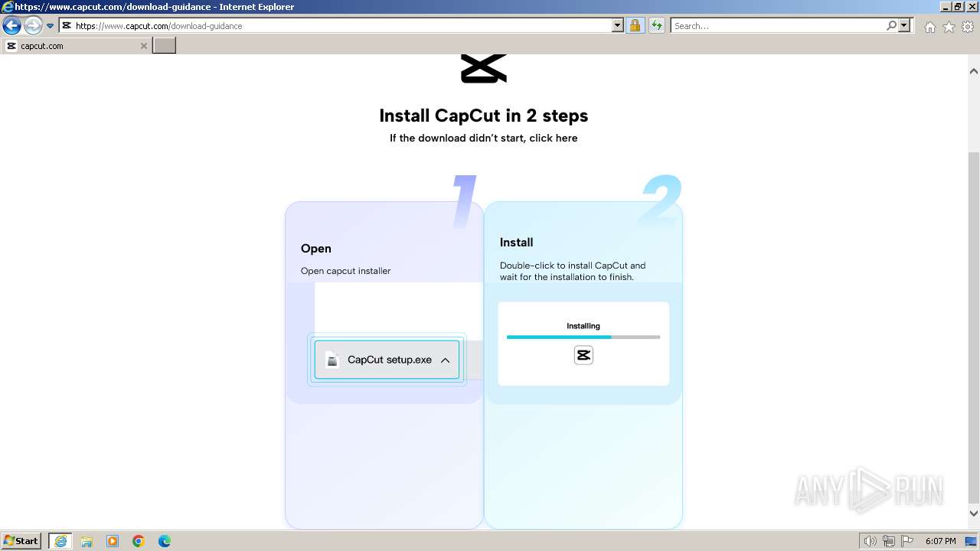Expand the CapCut setup.exe chevron
This screenshot has height=551, width=980.
point(445,360)
